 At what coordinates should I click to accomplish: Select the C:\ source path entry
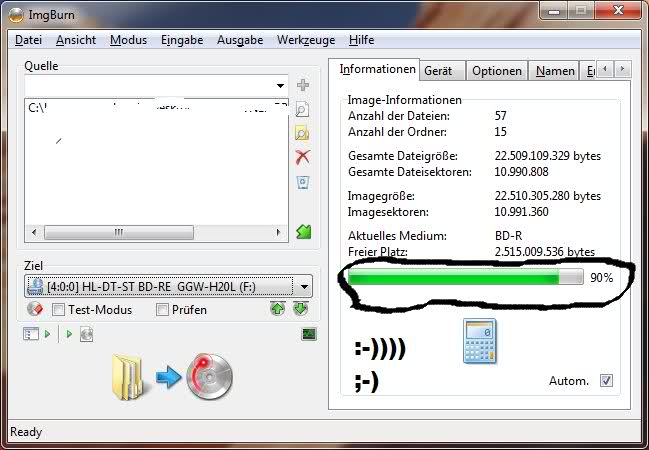click(x=157, y=108)
